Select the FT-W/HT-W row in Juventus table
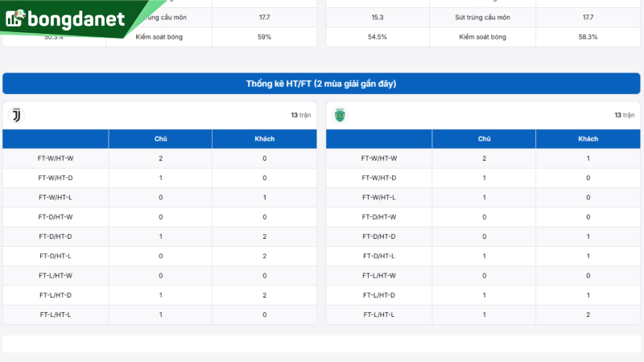644x362 pixels. (56, 158)
